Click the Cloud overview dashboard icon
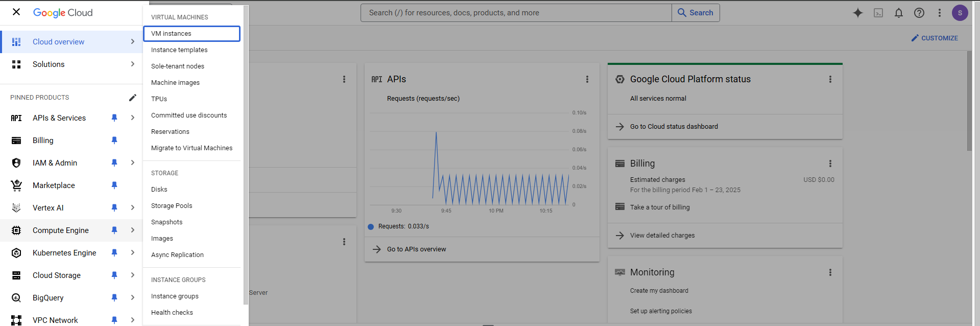The width and height of the screenshot is (980, 326). tap(16, 42)
